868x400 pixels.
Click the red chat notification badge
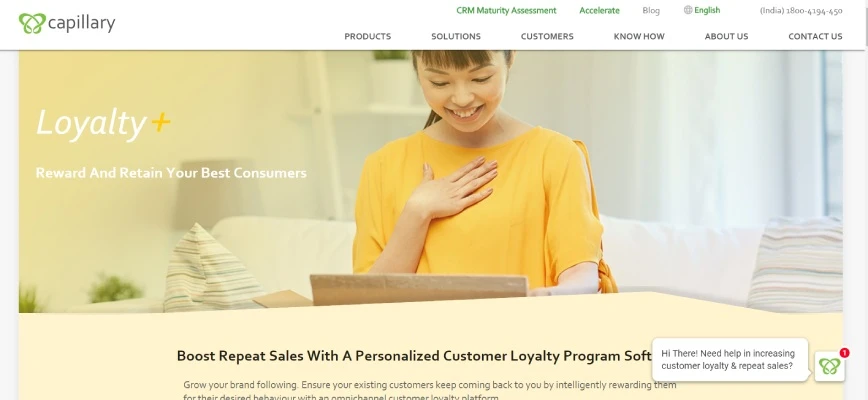(844, 352)
